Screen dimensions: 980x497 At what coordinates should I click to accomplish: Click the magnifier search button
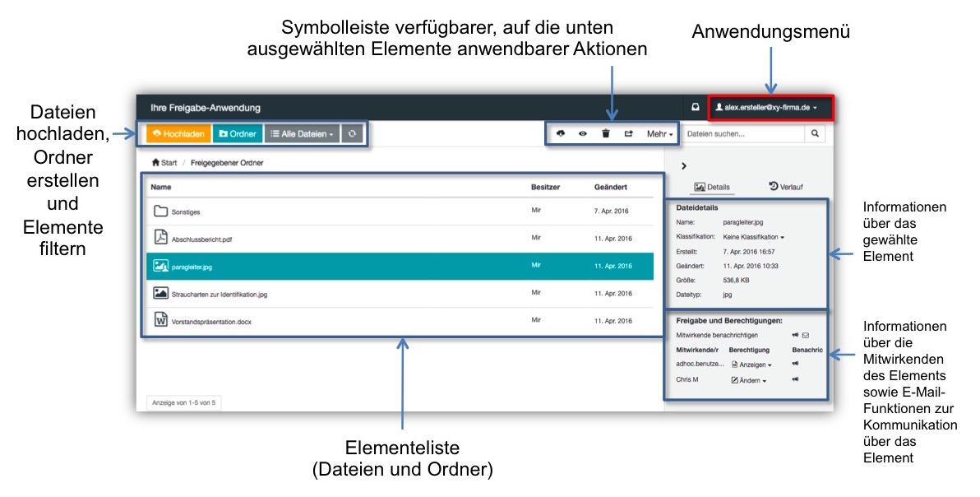pos(815,134)
